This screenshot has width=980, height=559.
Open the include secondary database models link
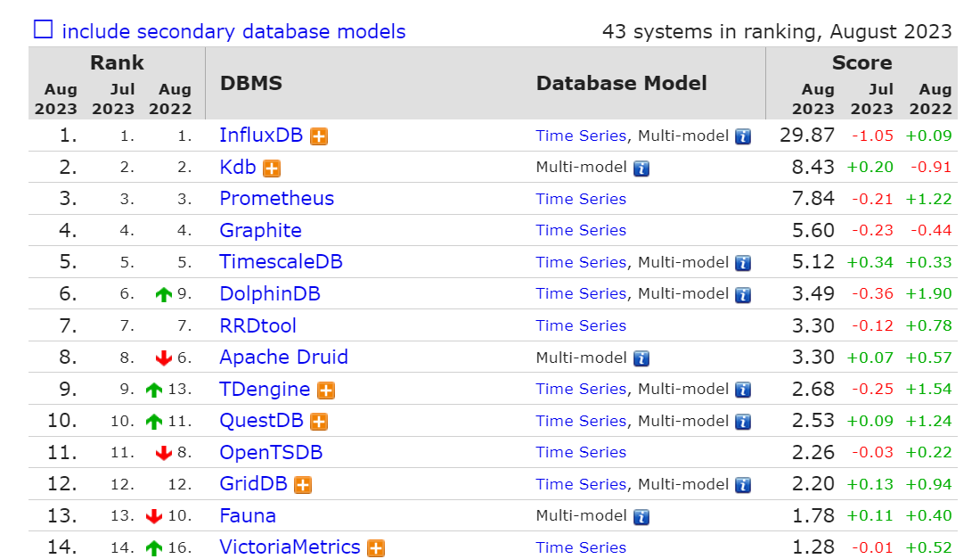pyautogui.click(x=233, y=31)
